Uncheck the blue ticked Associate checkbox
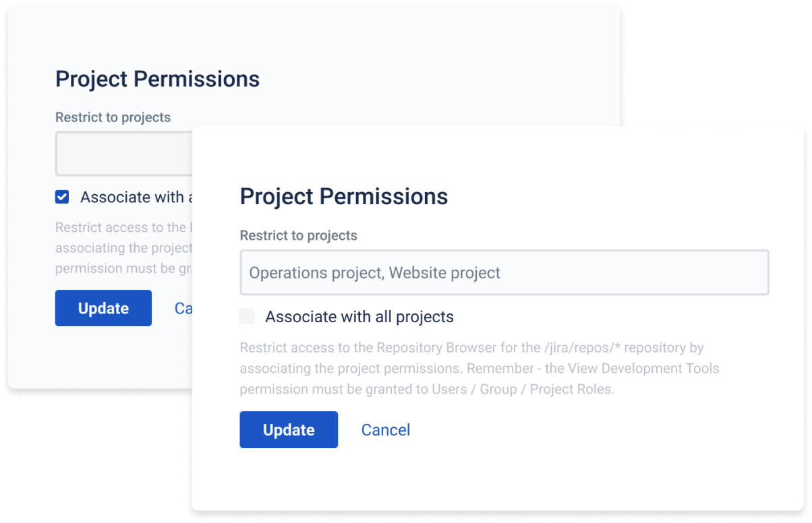 pos(62,197)
